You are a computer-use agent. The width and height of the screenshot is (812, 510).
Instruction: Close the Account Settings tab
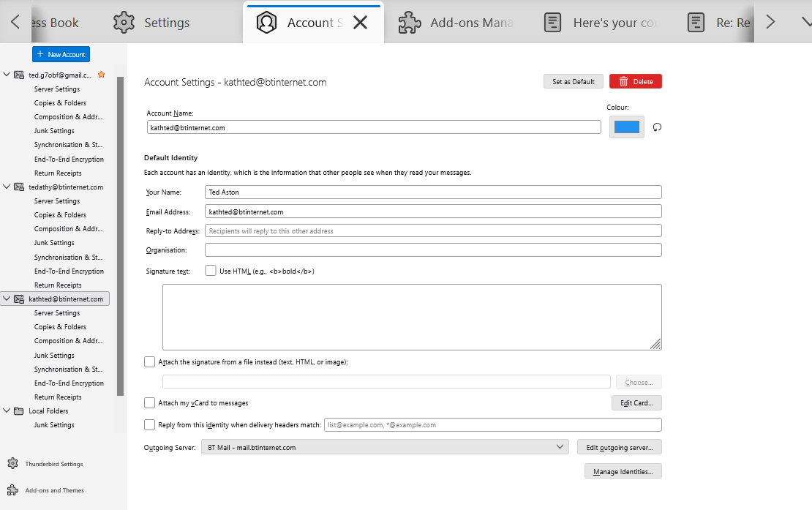360,23
